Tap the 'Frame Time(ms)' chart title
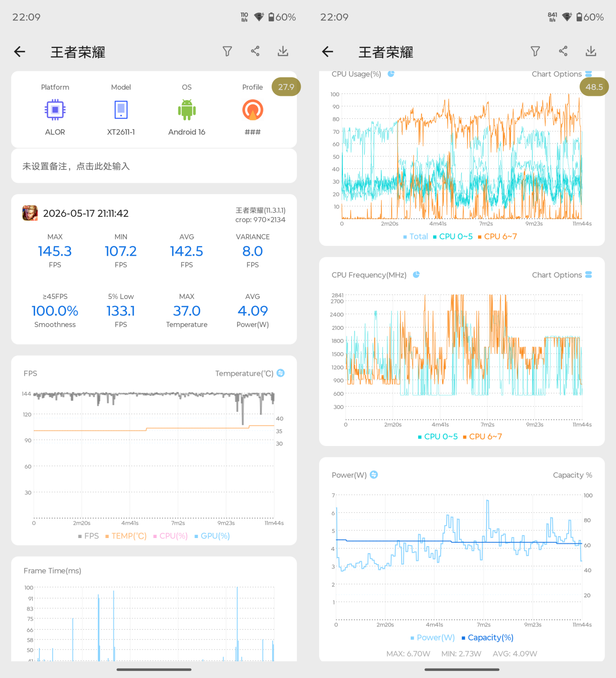Viewport: 616px width, 678px height. pyautogui.click(x=53, y=571)
